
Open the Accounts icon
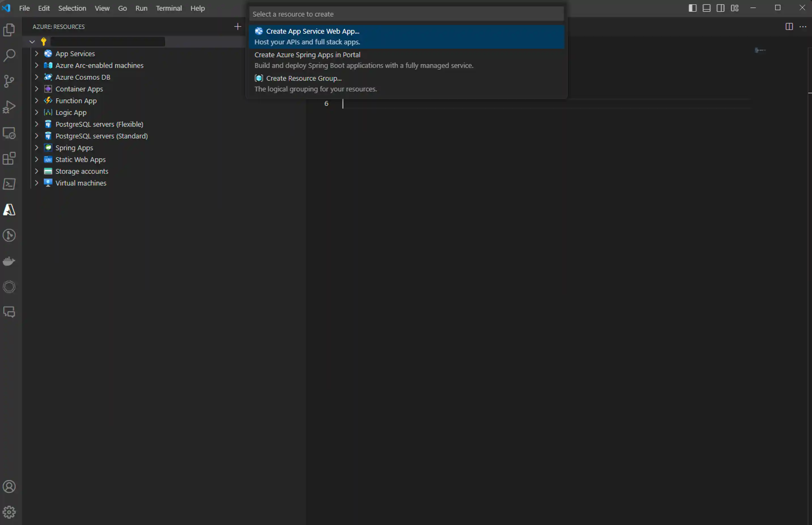(9, 486)
